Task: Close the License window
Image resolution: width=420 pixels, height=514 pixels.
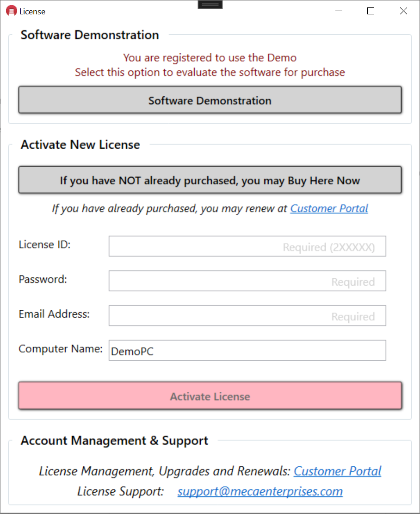Action: point(403,11)
